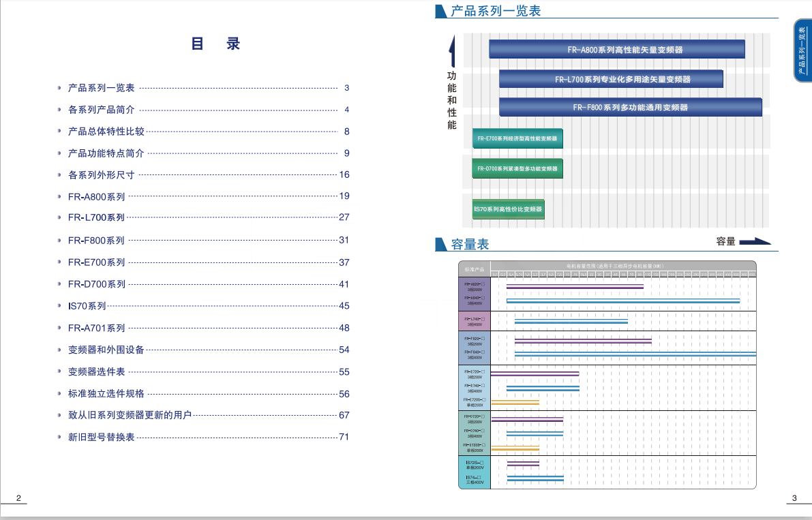Click the 致从旧系列变频器更新的用户 contents entry

204,415
